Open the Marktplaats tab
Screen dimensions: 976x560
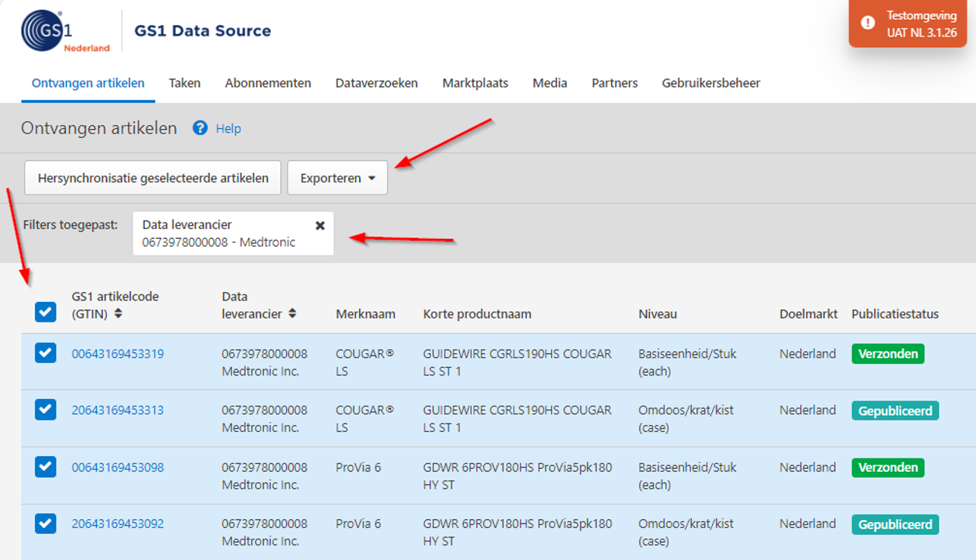(475, 83)
